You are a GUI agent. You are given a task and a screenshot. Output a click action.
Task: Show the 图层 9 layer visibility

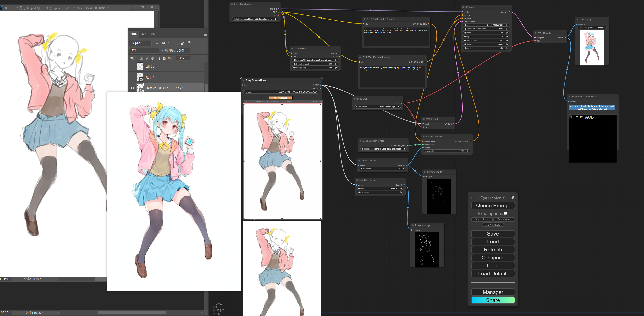point(132,67)
